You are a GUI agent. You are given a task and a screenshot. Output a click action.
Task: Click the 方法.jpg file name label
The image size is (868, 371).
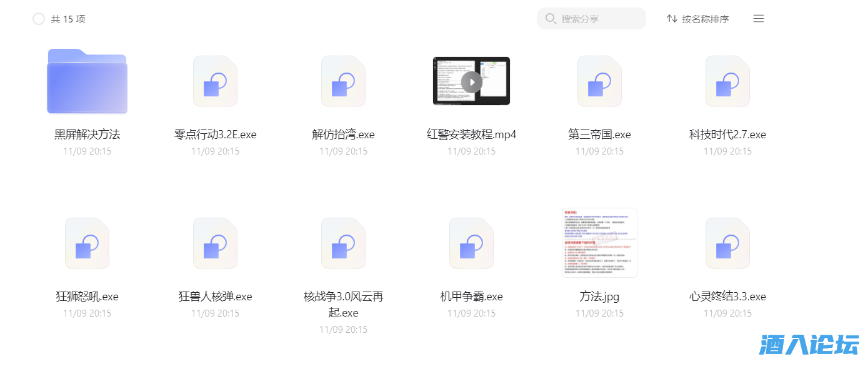599,296
